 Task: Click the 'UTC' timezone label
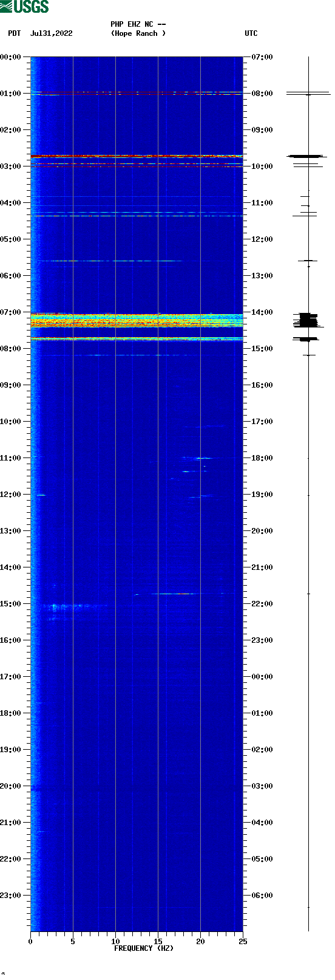[x=251, y=33]
